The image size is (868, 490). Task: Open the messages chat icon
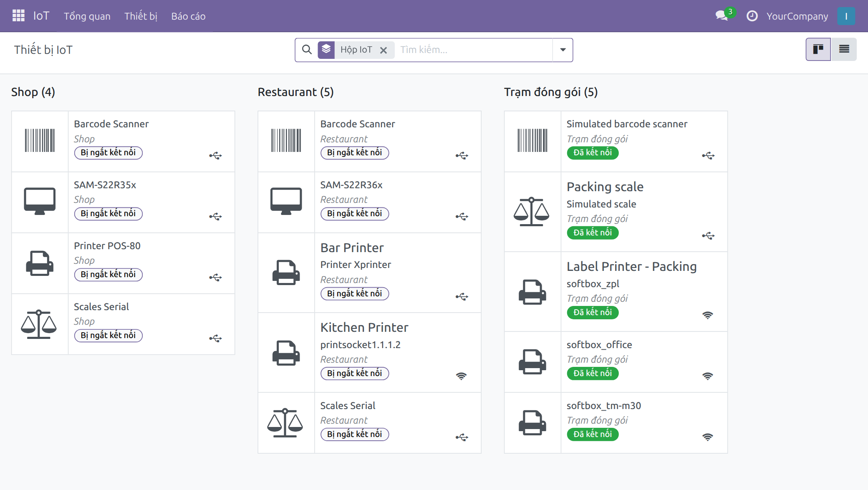coord(722,16)
